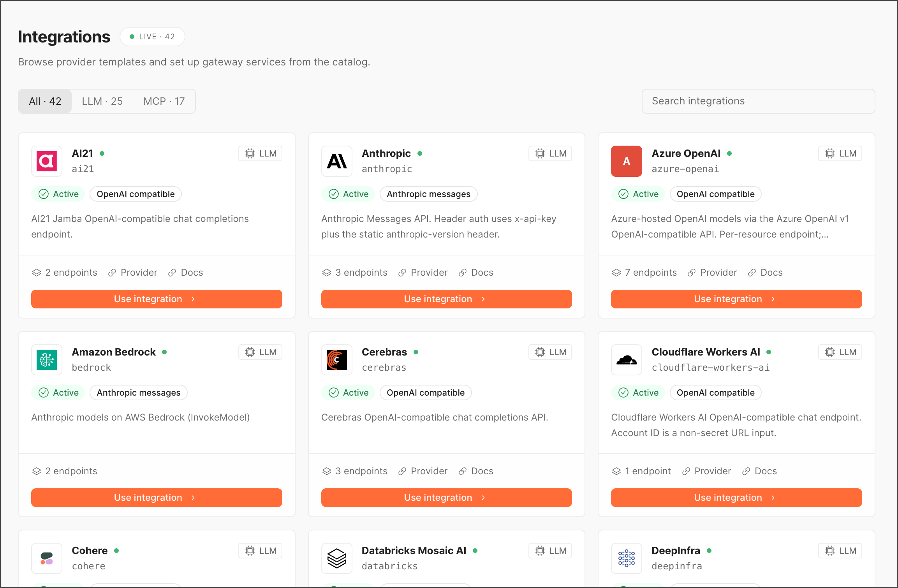Image resolution: width=898 pixels, height=588 pixels.
Task: Focus the Search integrations field
Action: click(758, 101)
